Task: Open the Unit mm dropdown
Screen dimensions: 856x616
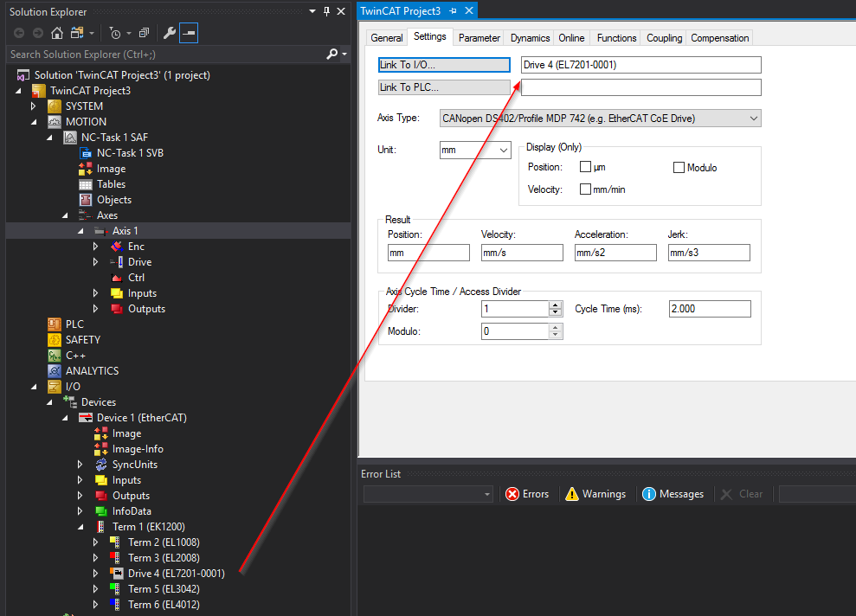Action: pos(475,150)
